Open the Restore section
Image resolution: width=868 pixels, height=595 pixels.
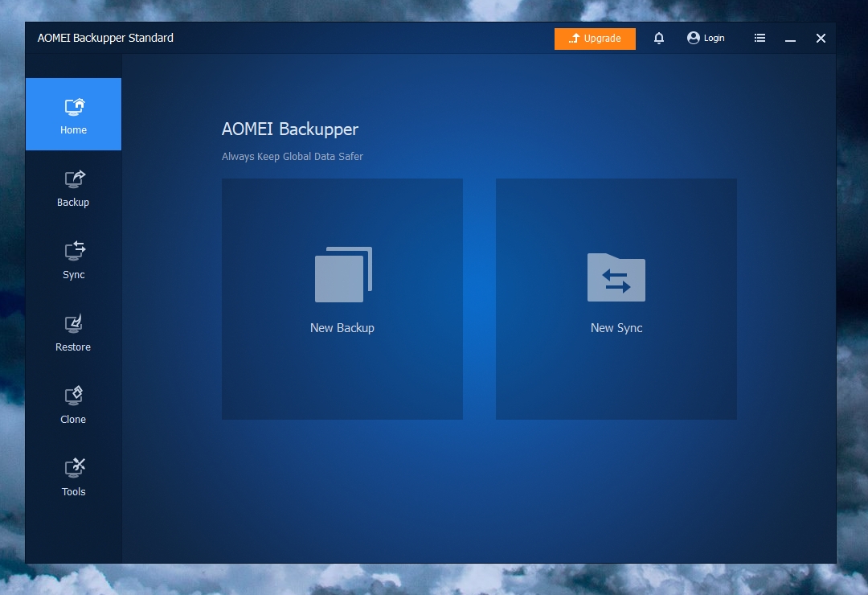tap(73, 333)
